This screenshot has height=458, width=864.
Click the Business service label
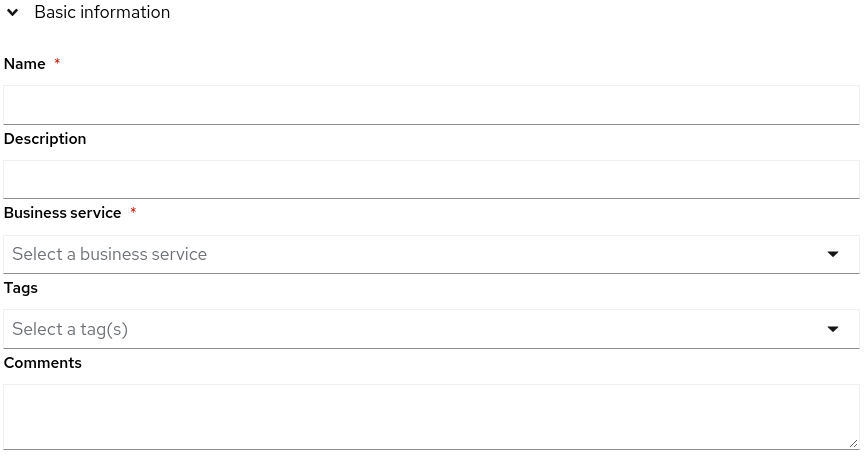tap(63, 213)
